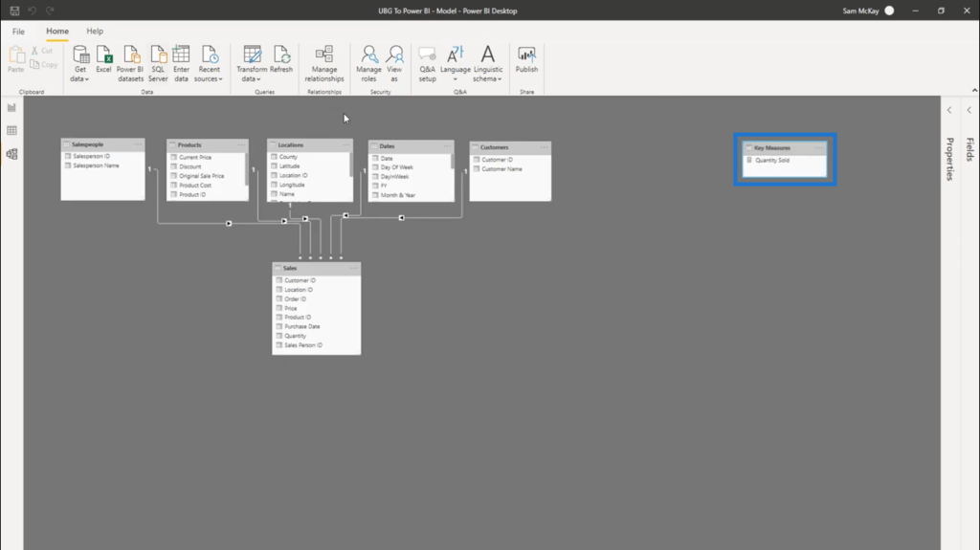Open Locations table more options
Viewport: 980px width, 550px height.
pos(345,145)
